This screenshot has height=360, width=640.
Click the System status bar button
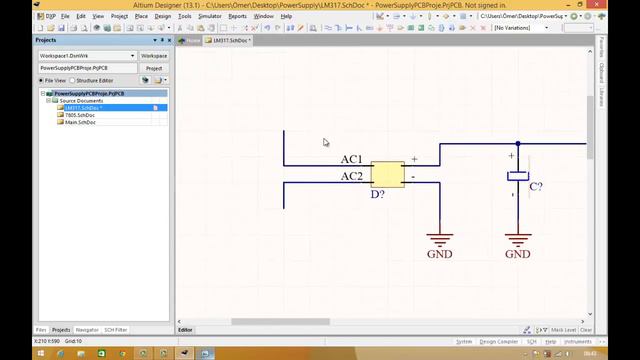464,342
